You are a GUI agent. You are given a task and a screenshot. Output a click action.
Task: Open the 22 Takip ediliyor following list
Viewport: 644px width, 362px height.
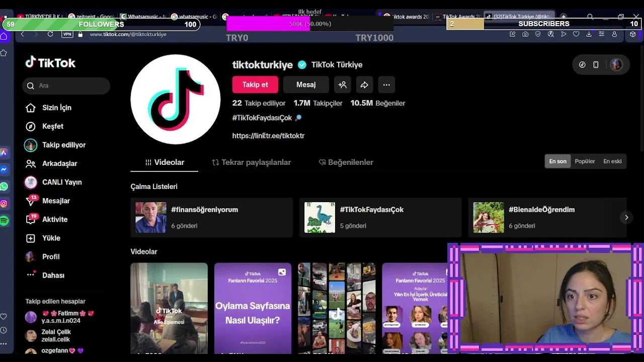pyautogui.click(x=259, y=103)
